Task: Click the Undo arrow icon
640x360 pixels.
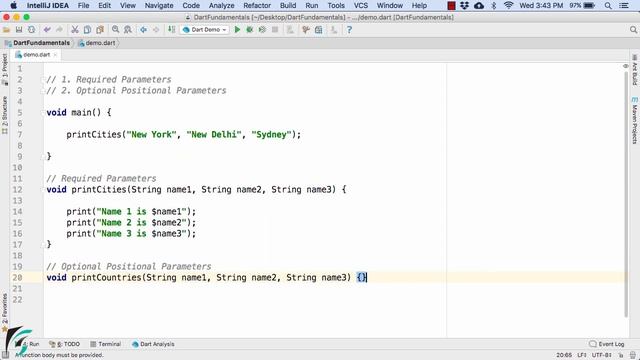Action: point(47,30)
